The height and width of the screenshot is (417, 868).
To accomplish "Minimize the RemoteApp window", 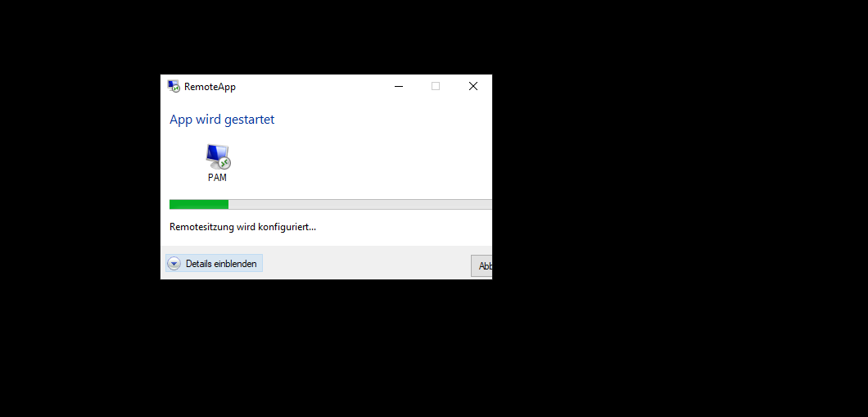I will [399, 86].
